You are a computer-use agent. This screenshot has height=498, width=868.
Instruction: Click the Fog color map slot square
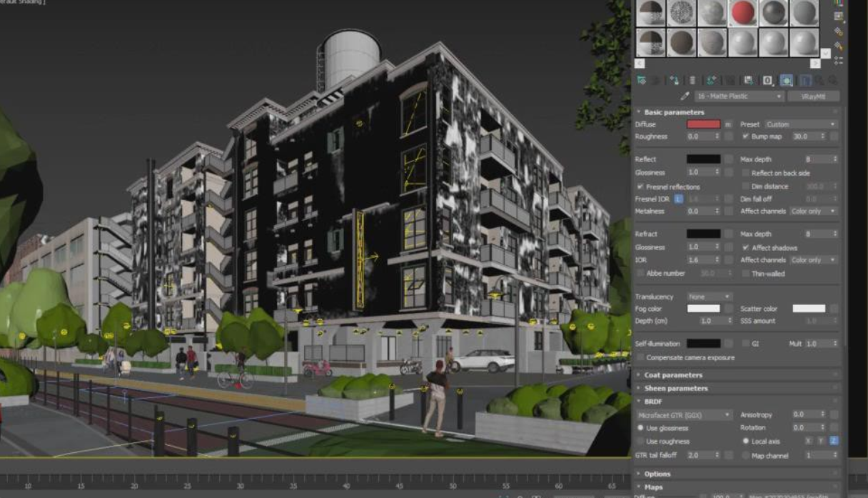pyautogui.click(x=729, y=309)
